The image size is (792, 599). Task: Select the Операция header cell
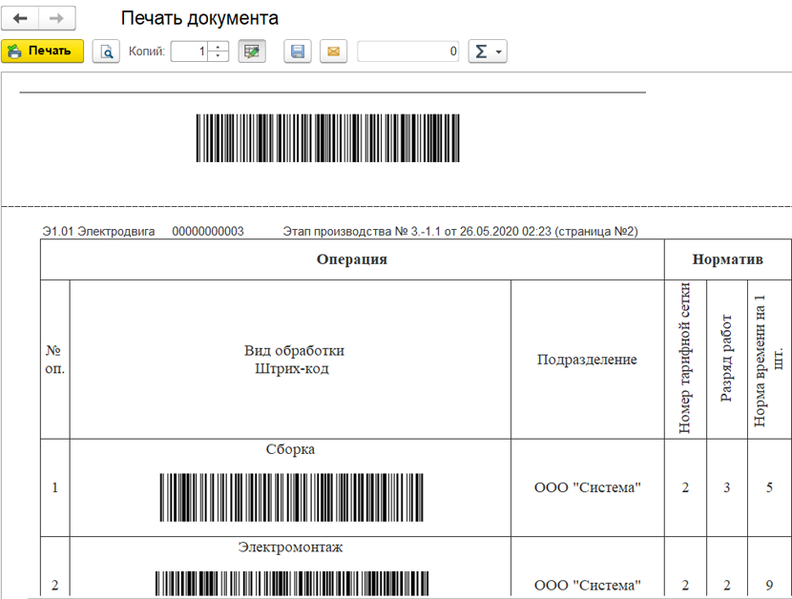[352, 260]
